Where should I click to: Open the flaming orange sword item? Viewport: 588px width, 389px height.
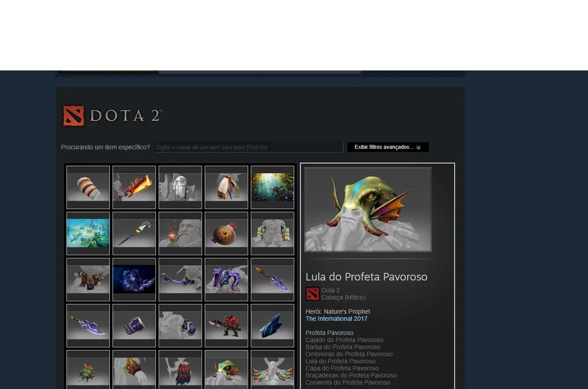coord(134,187)
